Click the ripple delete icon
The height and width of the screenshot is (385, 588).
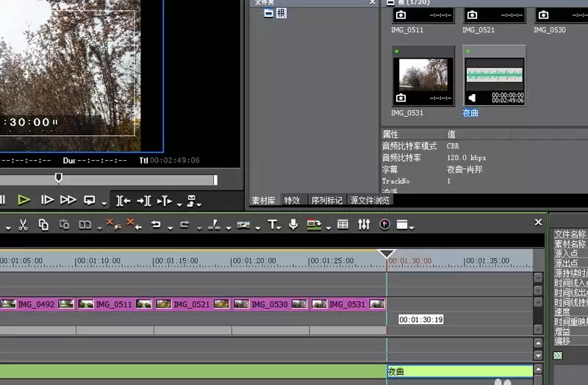pyautogui.click(x=134, y=224)
